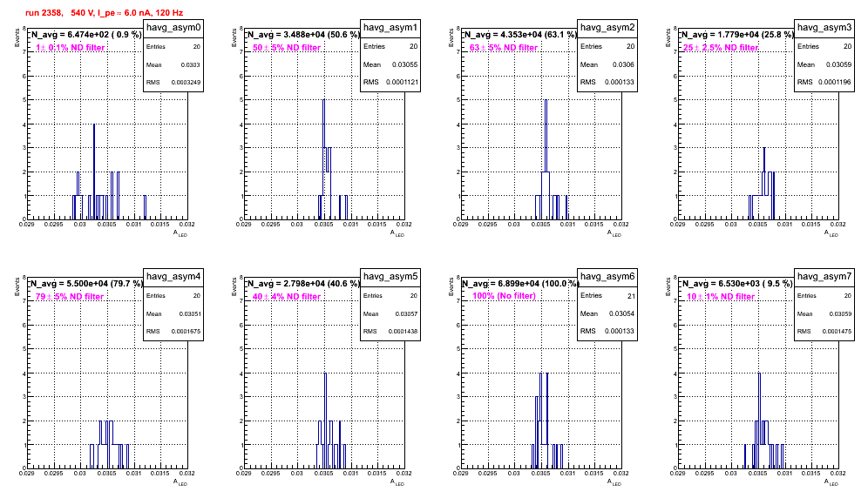Select the havg_asym6 stats box title
The height and width of the screenshot is (498, 868).
tap(607, 276)
